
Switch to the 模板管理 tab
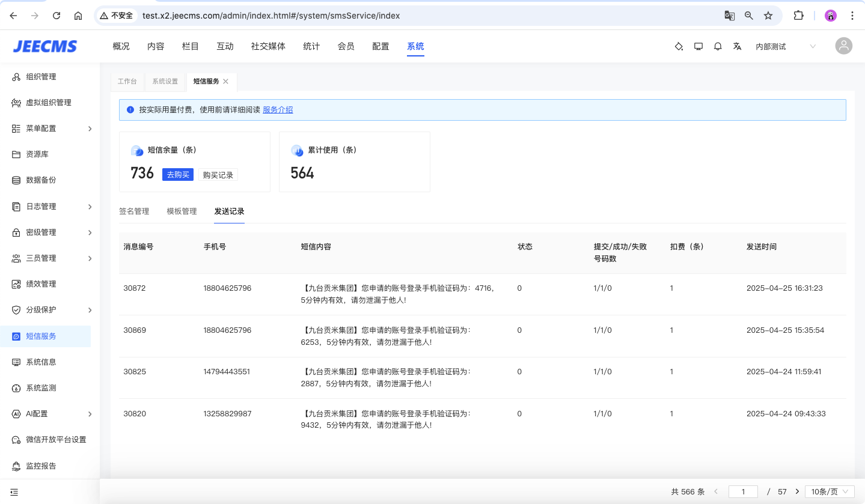click(x=182, y=211)
